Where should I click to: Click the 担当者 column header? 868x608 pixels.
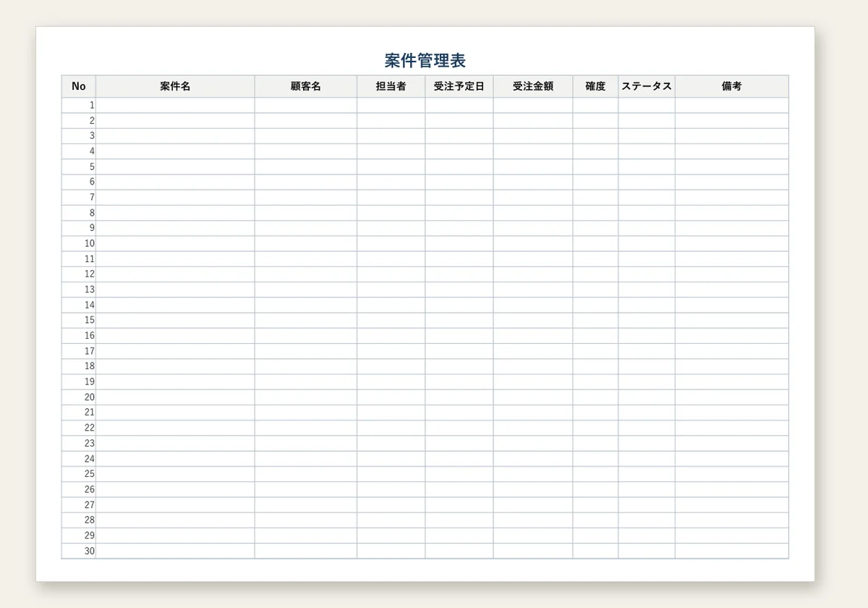[x=391, y=86]
